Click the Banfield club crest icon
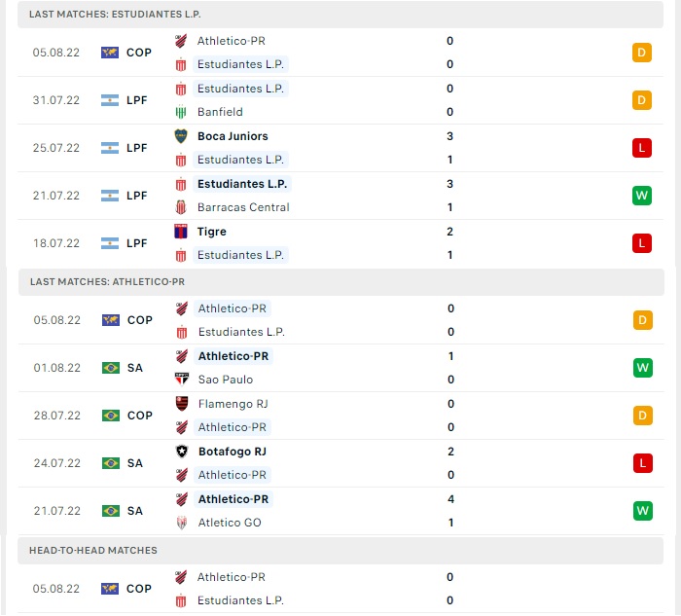 pyautogui.click(x=181, y=112)
